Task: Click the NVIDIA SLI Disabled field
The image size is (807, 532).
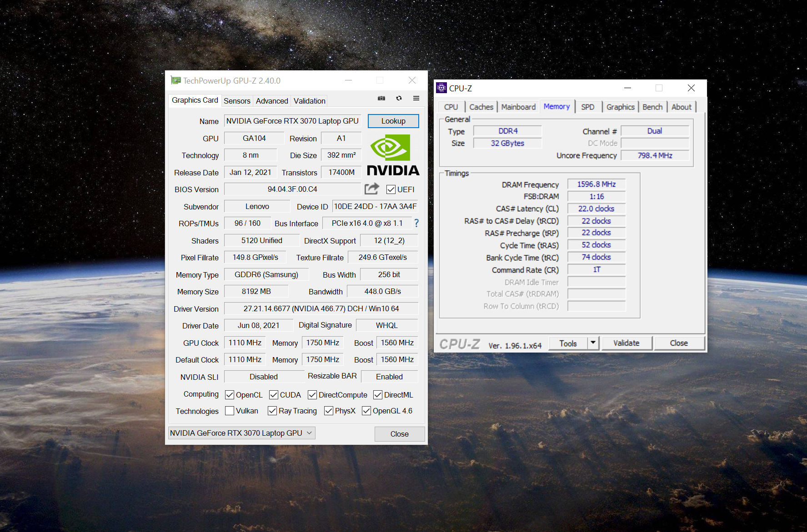Action: click(264, 377)
